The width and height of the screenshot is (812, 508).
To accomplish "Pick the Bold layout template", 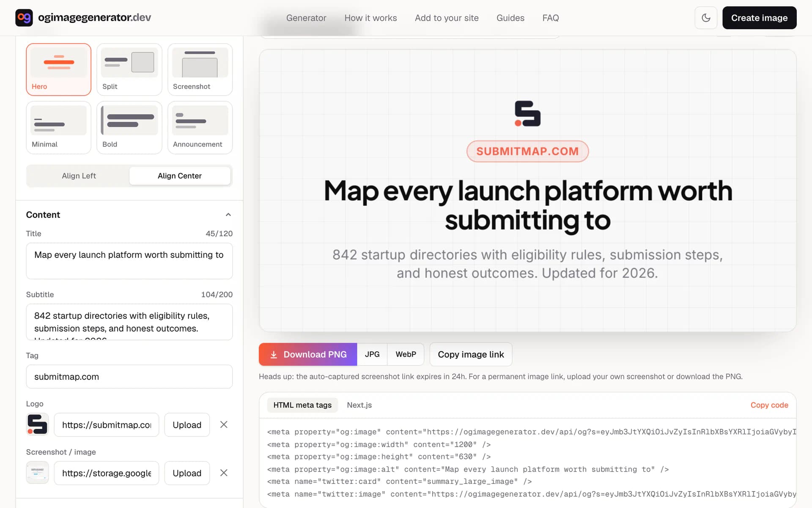I will point(129,127).
